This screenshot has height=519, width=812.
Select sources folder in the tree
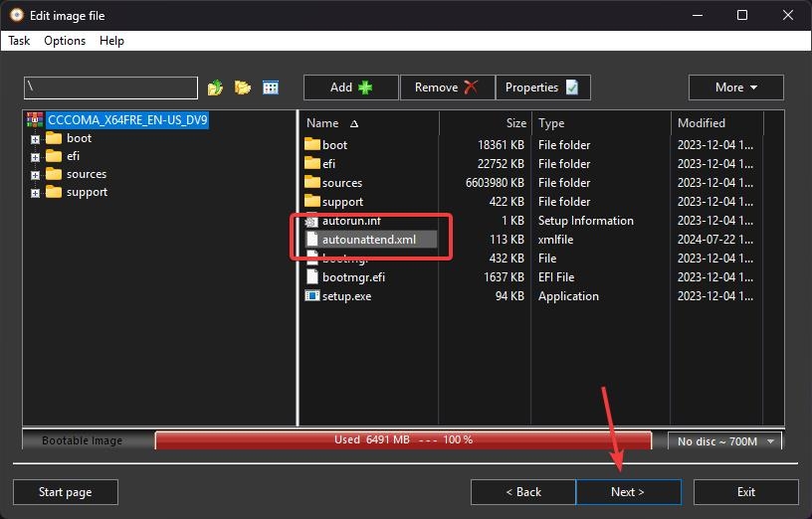click(x=87, y=174)
